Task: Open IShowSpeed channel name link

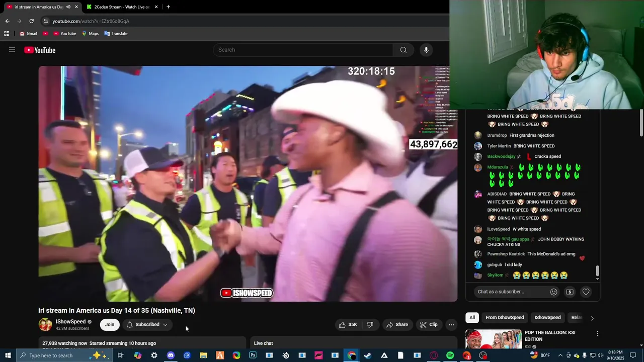Action: [x=70, y=322]
